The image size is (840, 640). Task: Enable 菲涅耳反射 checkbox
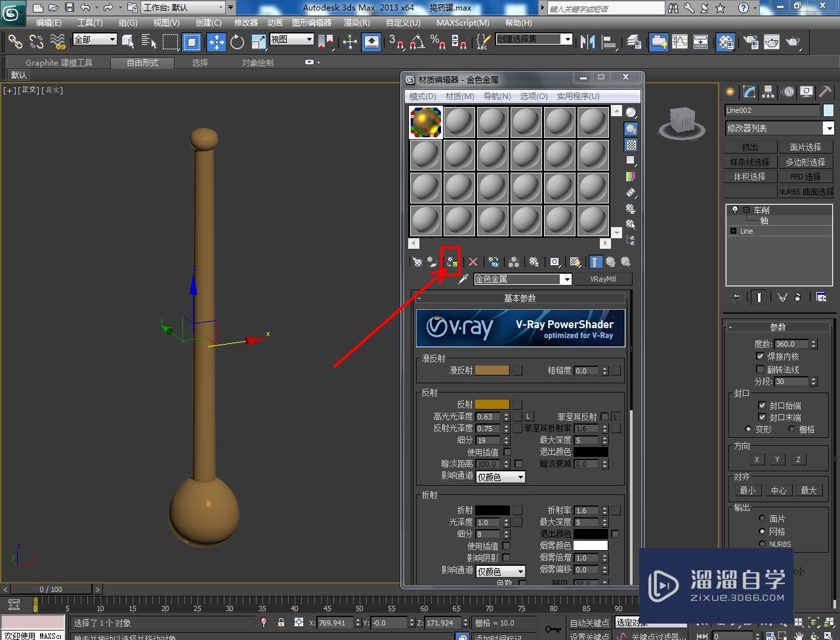click(604, 417)
